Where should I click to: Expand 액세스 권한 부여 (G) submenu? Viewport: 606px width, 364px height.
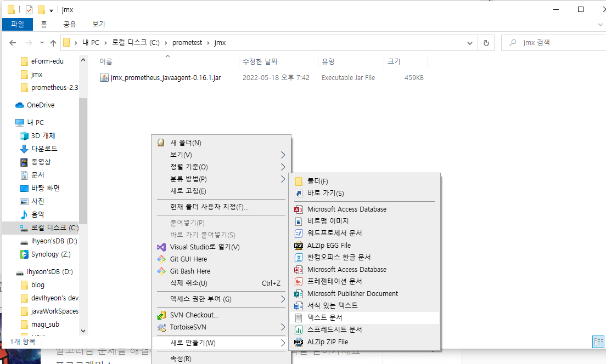coord(221,299)
